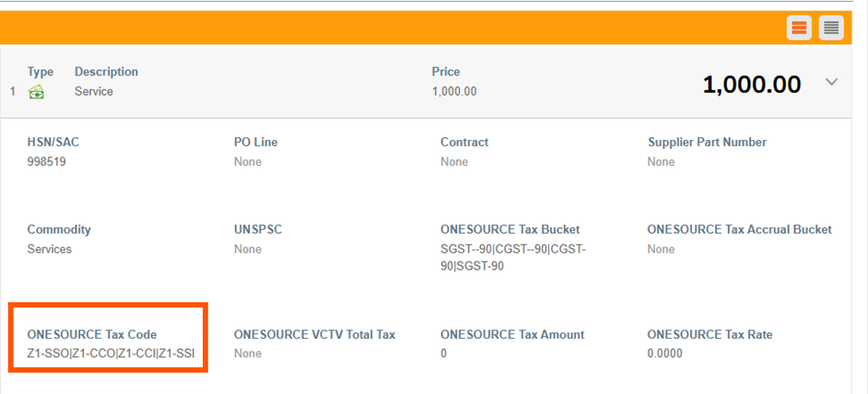This screenshot has height=394, width=868.
Task: Switch to the compact list view icon
Action: pos(831,28)
